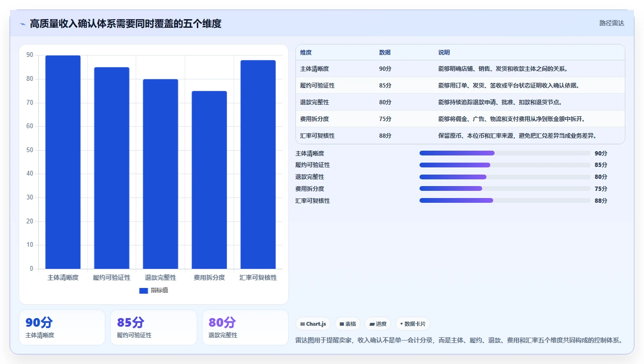
Task: Click the 90分 value beside progress bar
Action: click(x=601, y=154)
